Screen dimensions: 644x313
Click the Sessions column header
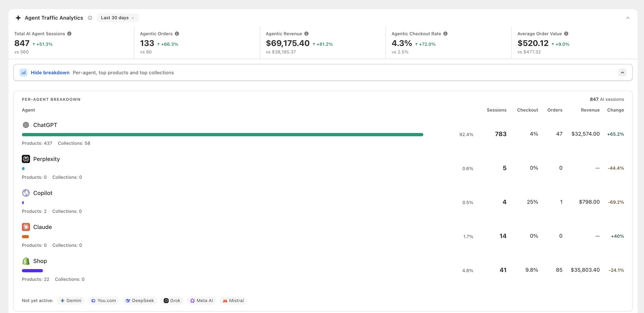point(497,110)
